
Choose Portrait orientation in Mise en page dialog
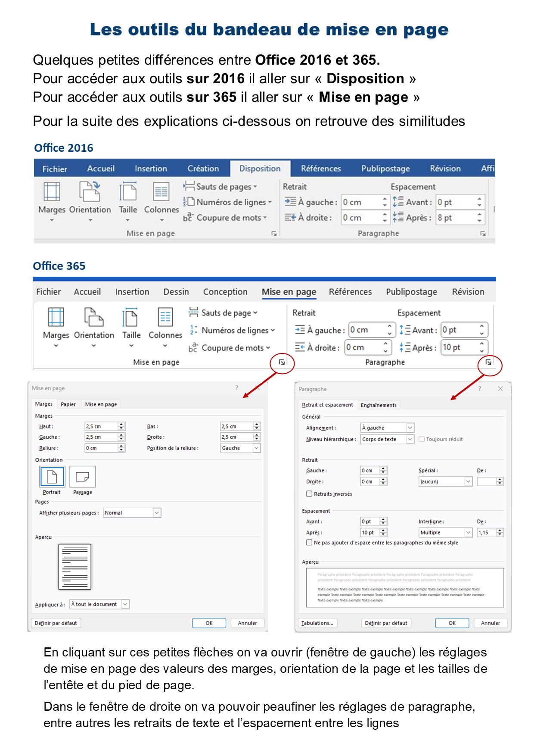[x=52, y=477]
